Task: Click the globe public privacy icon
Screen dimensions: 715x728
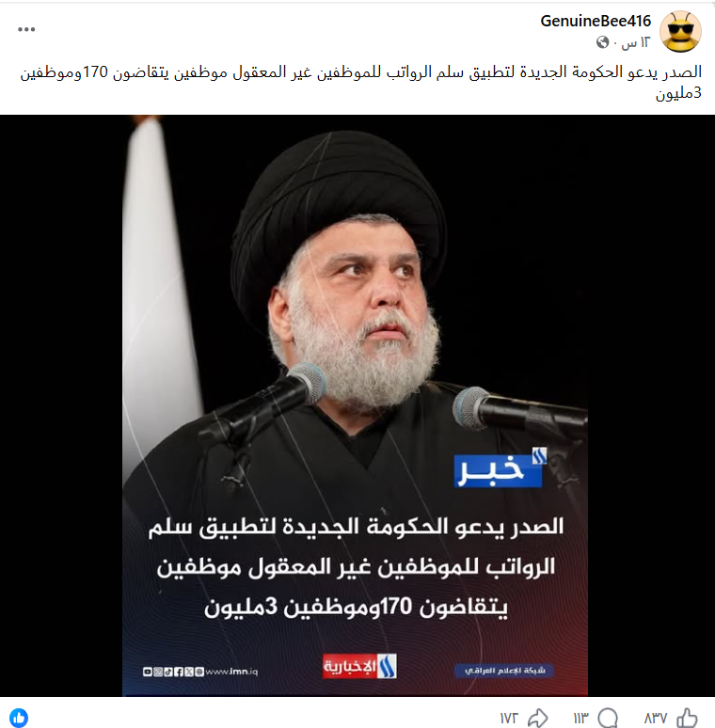Action: click(603, 42)
